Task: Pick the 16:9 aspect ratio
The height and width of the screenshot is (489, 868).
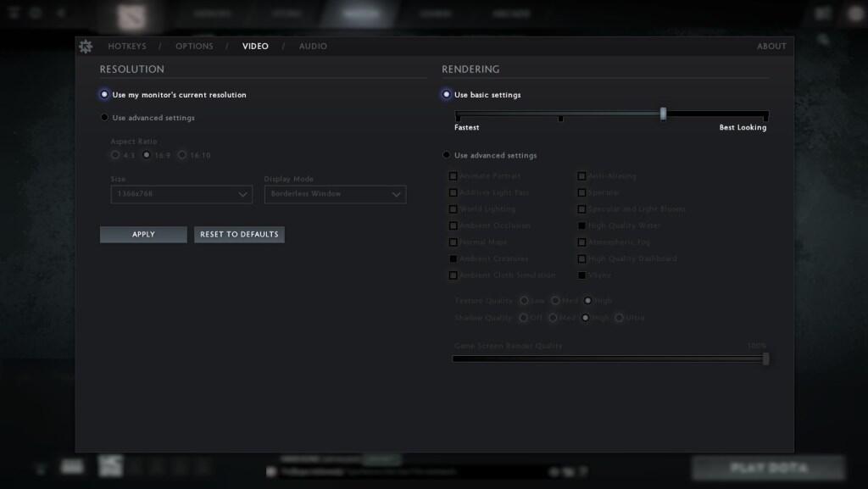Action: pyautogui.click(x=146, y=155)
